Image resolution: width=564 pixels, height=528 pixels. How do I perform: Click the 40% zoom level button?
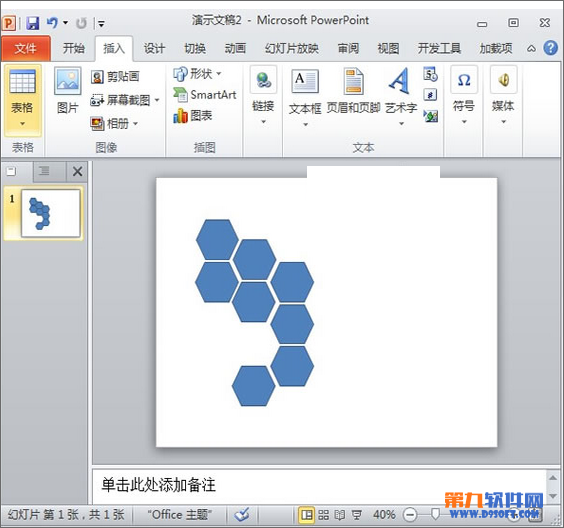(384, 515)
